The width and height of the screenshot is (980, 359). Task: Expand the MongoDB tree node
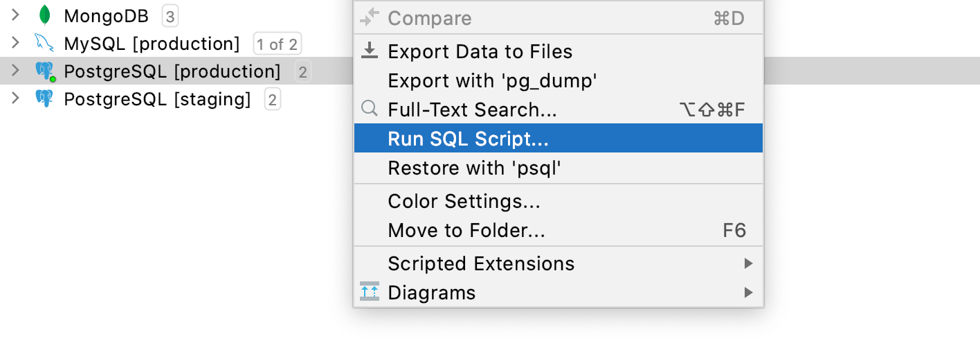click(15, 15)
